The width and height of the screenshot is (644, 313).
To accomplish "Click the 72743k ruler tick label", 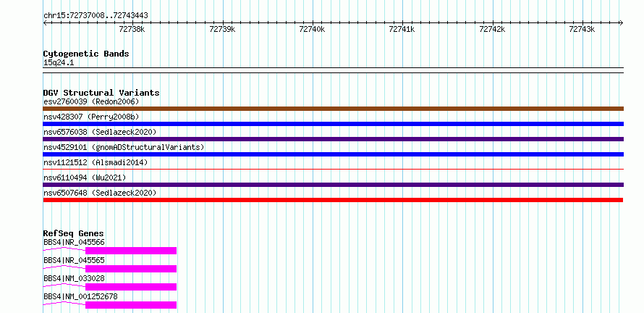I will click(582, 29).
